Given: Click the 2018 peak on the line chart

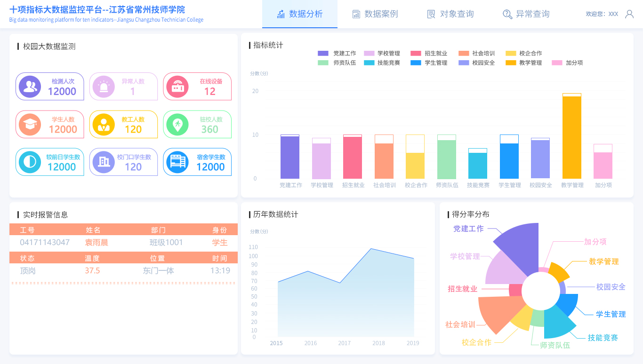Looking at the screenshot, I should tap(371, 249).
